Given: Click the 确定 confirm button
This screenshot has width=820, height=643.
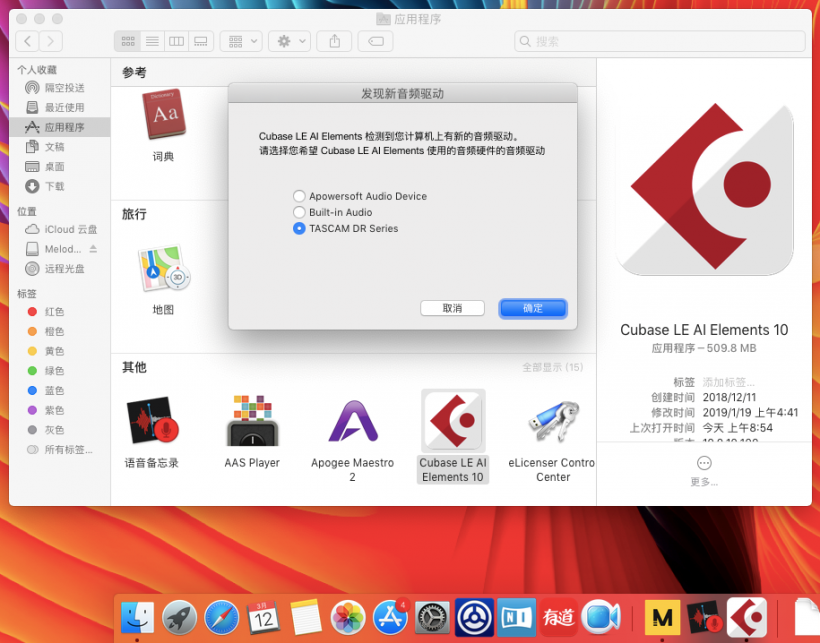Looking at the screenshot, I should coord(533,308).
